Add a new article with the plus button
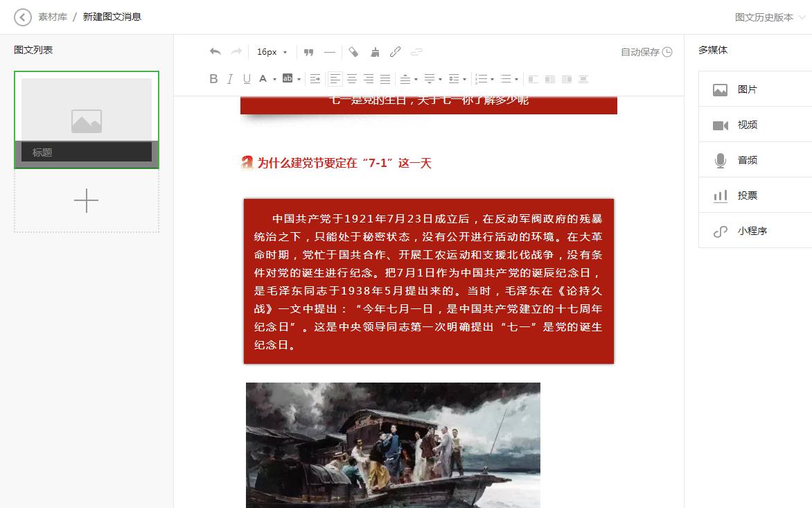Screen dimensions: 812x508 pos(86,200)
